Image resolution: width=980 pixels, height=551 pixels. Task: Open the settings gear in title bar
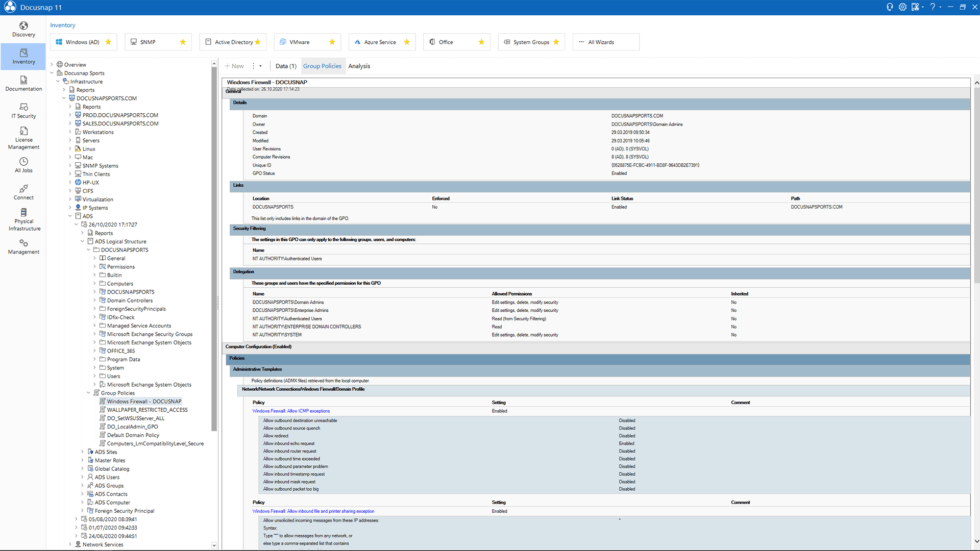pos(902,7)
